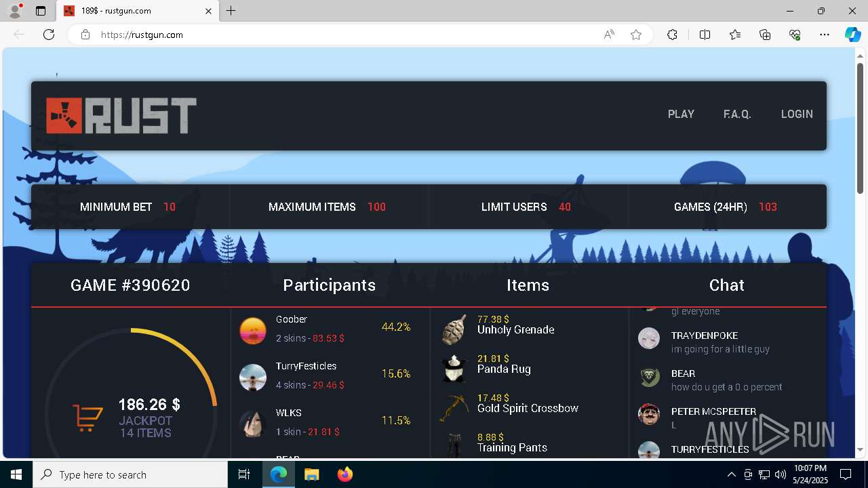Click the Training Pants item icon

pyautogui.click(x=454, y=445)
